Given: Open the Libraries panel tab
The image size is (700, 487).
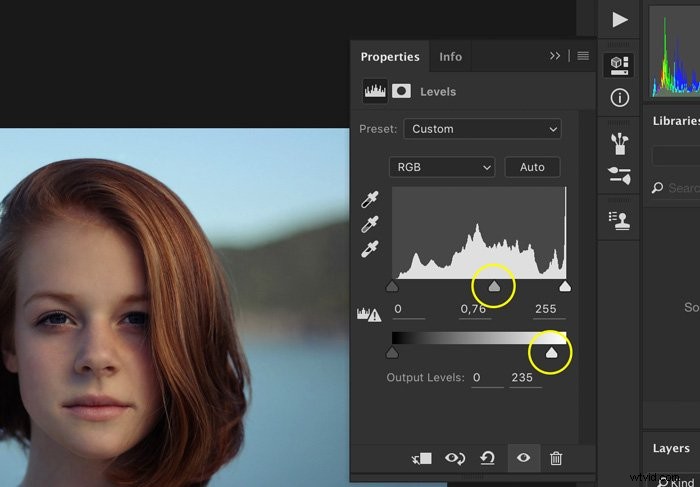Looking at the screenshot, I should click(676, 121).
